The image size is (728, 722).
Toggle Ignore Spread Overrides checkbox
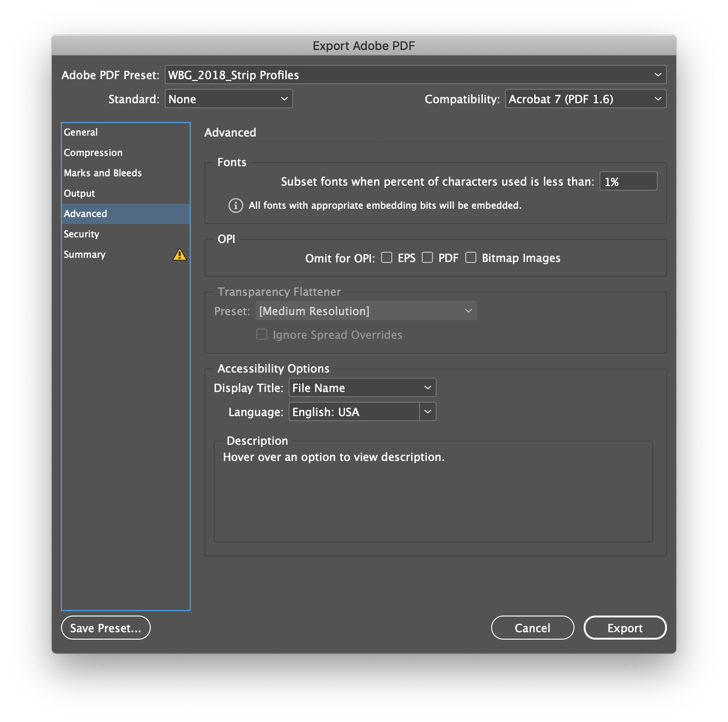262,334
